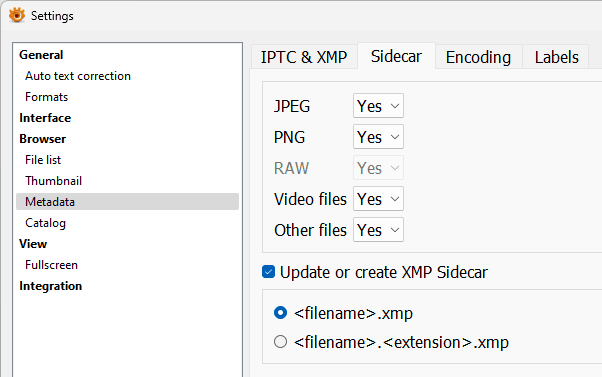Expand the PNG Yes dropdown

pyautogui.click(x=378, y=137)
